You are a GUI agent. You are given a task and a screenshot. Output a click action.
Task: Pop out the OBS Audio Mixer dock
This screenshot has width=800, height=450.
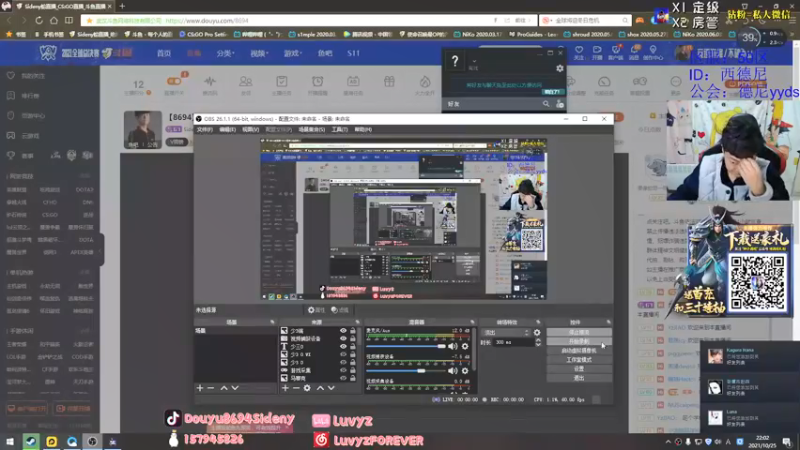(472, 322)
